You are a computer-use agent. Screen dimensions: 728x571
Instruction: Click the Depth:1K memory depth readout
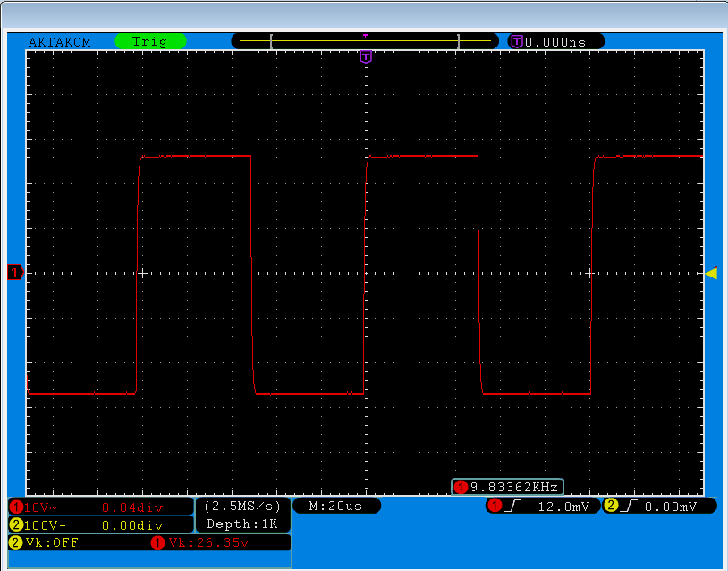[x=241, y=524]
